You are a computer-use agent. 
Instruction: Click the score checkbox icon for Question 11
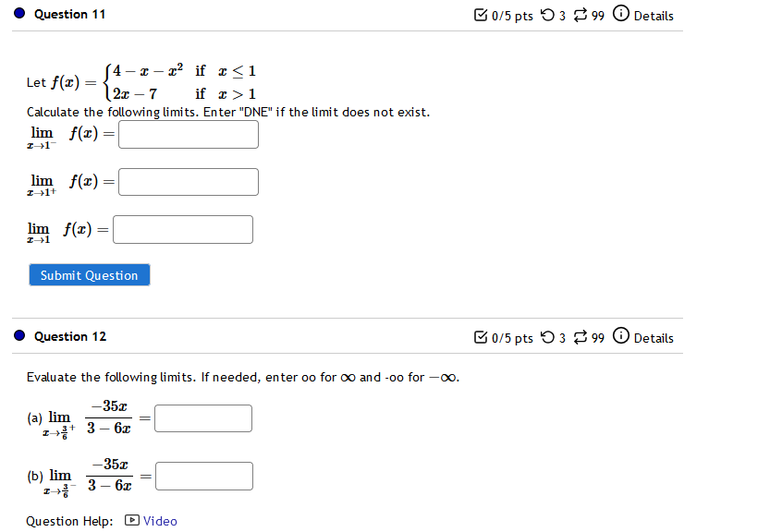(x=480, y=14)
